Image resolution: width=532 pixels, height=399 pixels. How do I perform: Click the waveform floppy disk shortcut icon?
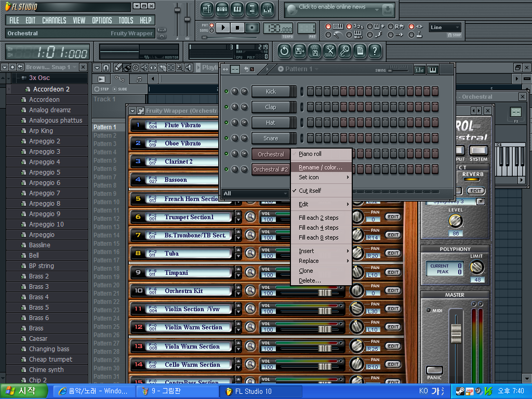click(314, 51)
